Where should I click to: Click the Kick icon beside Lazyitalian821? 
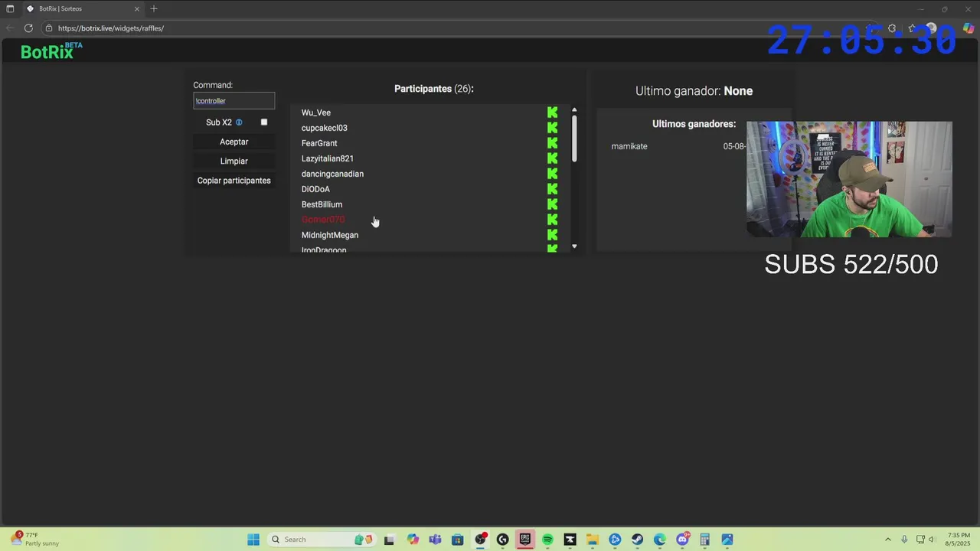[553, 158]
